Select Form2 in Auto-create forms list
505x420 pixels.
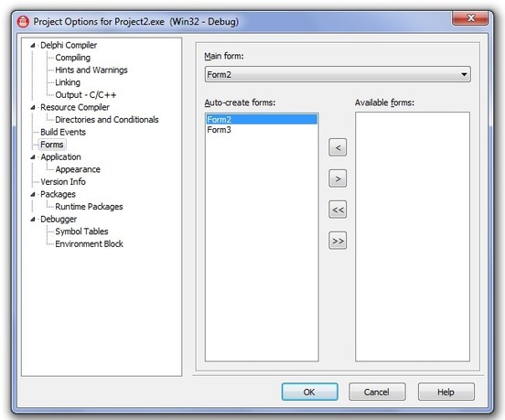pos(262,120)
